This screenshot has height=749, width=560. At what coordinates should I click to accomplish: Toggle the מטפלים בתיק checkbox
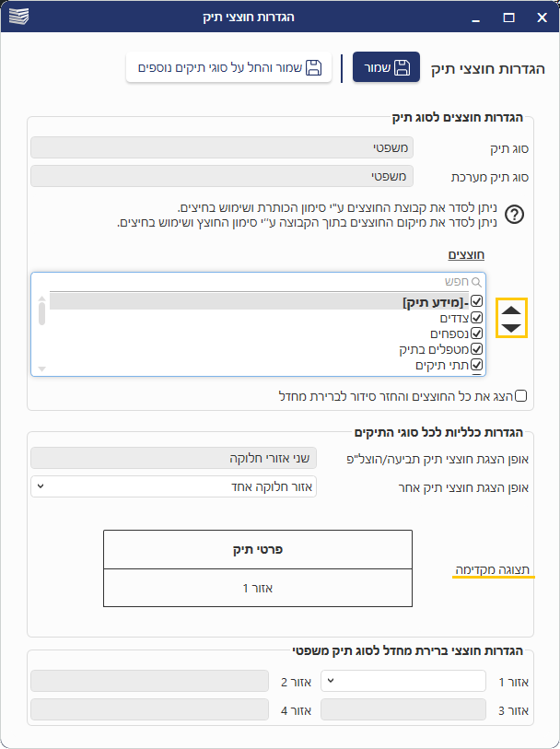click(476, 349)
